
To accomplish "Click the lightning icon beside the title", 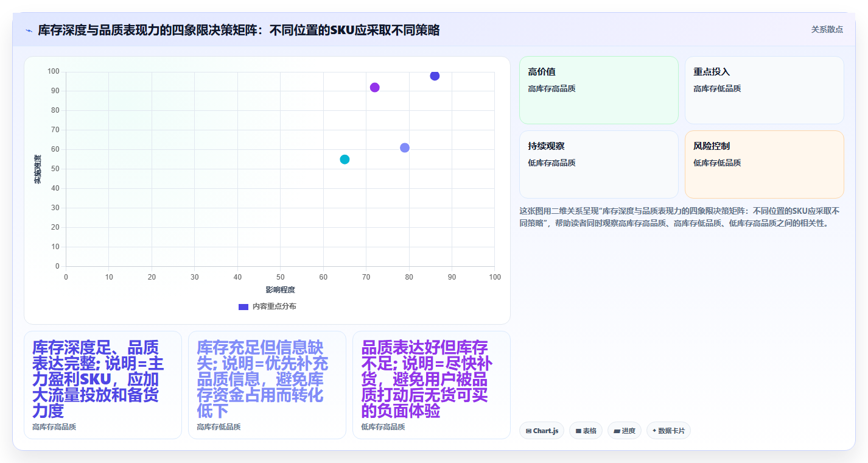I will (29, 30).
